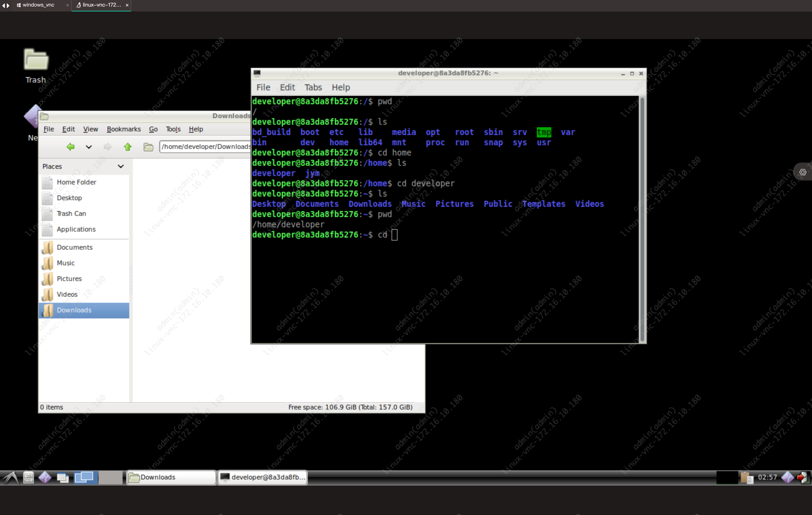Open the back-button history chevron
The image size is (812, 515).
(x=88, y=147)
